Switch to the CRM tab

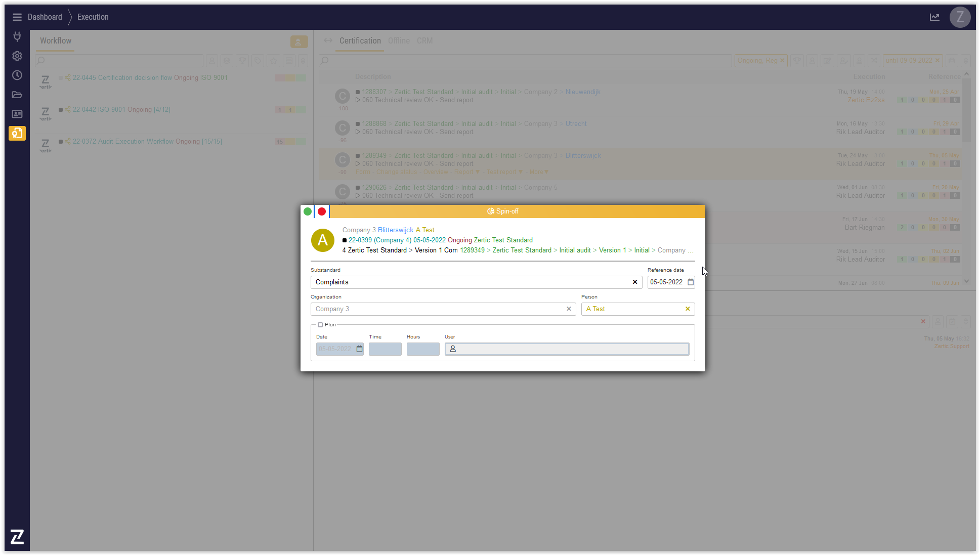424,41
